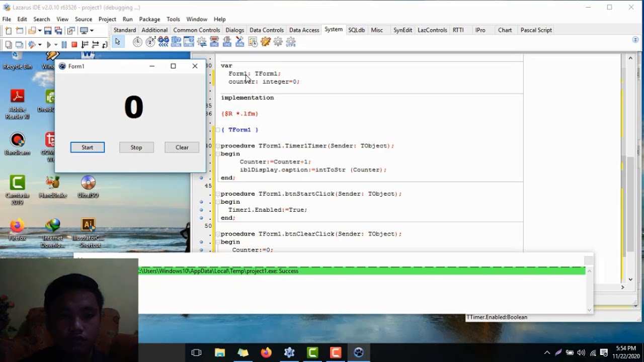The width and height of the screenshot is (644, 362).
Task: Pick the orange gear service component
Action: tap(266, 42)
